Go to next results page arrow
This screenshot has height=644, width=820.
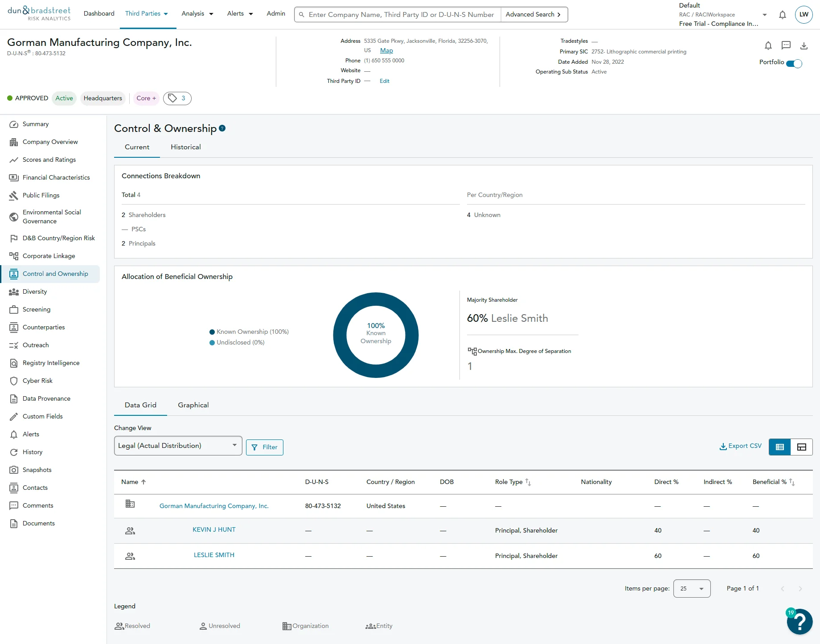800,589
